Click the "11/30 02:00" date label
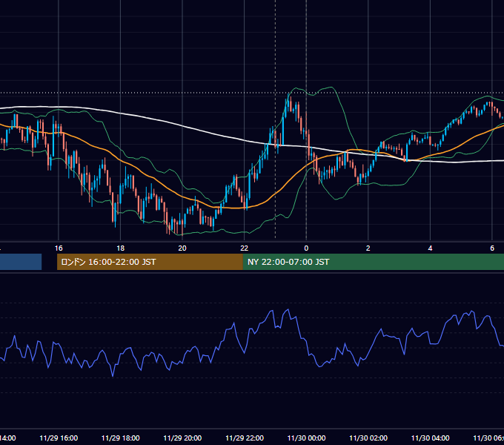504x445 pixels. [x=368, y=438]
